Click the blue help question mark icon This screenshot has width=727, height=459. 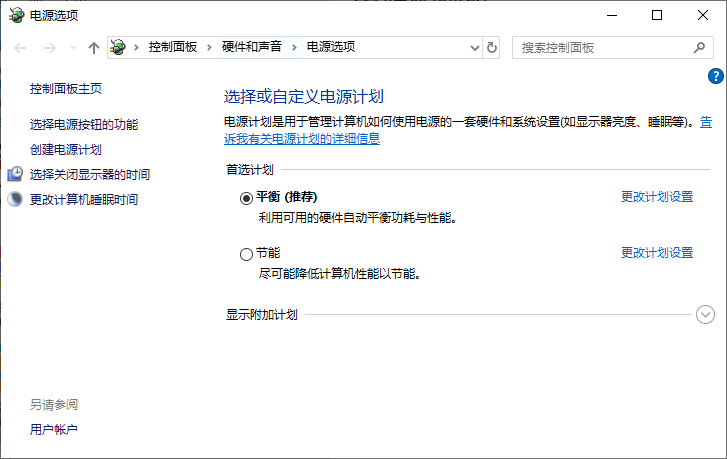[x=715, y=76]
